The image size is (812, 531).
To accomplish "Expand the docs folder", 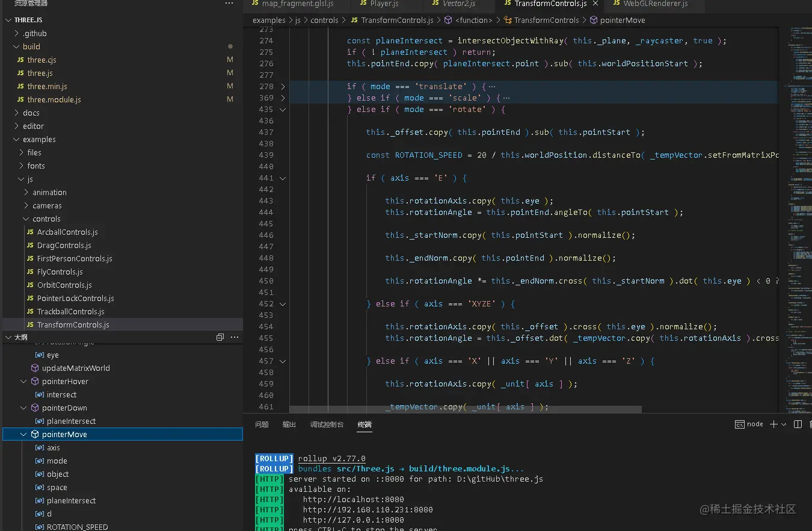I will [17, 113].
